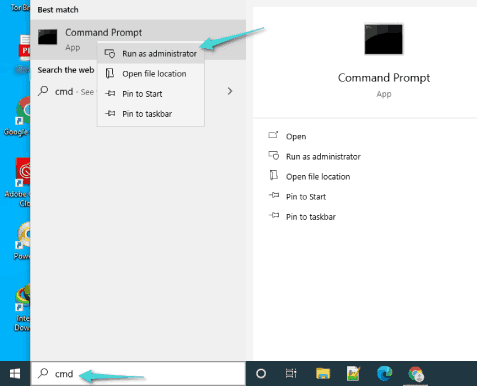Open Microsoft Edge from the taskbar

tap(384, 374)
